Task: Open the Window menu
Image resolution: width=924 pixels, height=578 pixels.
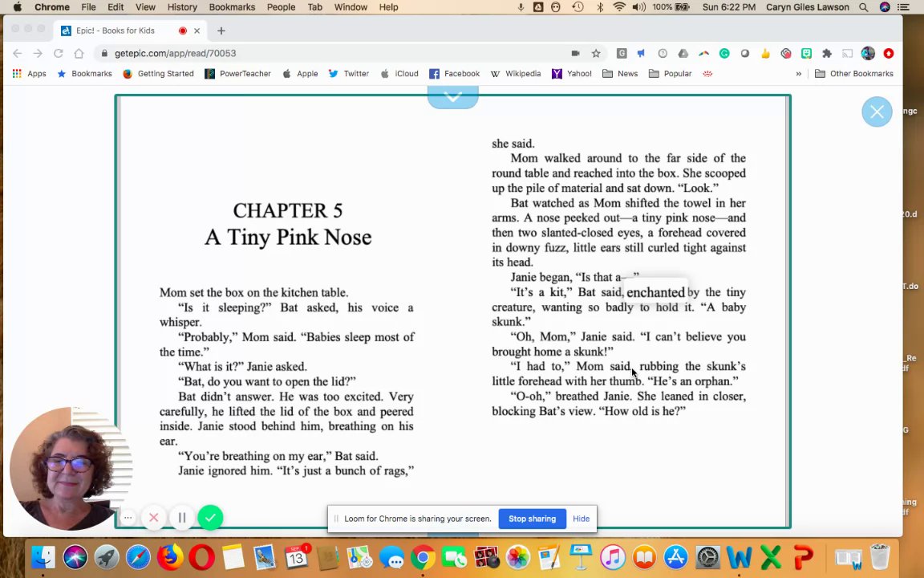Action: coord(351,7)
